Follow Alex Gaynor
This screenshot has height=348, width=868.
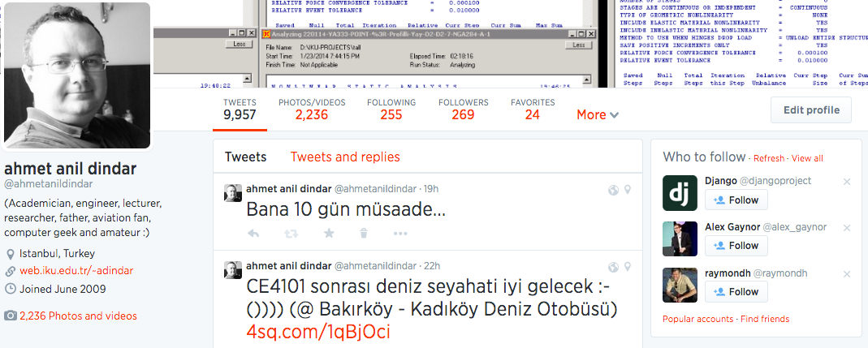(x=736, y=246)
